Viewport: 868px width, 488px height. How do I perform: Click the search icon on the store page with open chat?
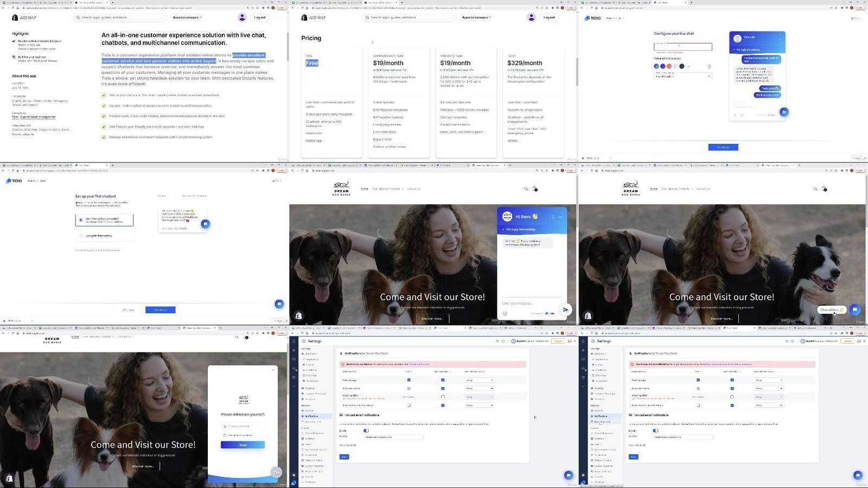526,189
